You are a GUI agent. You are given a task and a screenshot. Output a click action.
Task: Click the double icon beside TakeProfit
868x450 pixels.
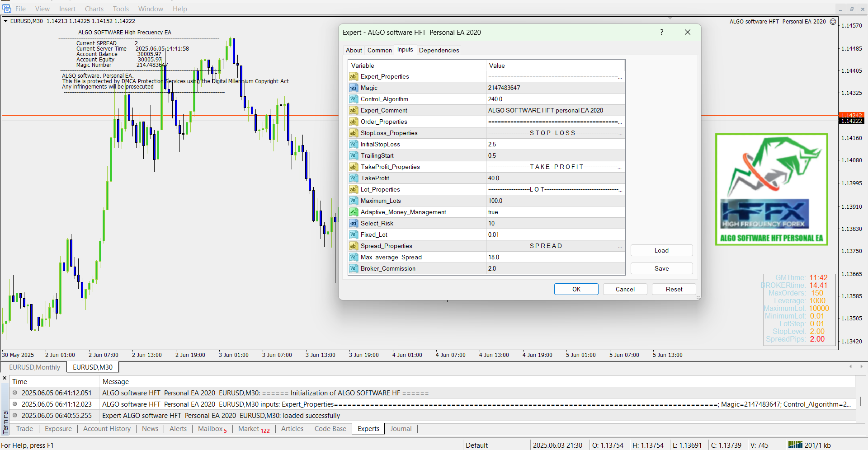[x=353, y=178]
